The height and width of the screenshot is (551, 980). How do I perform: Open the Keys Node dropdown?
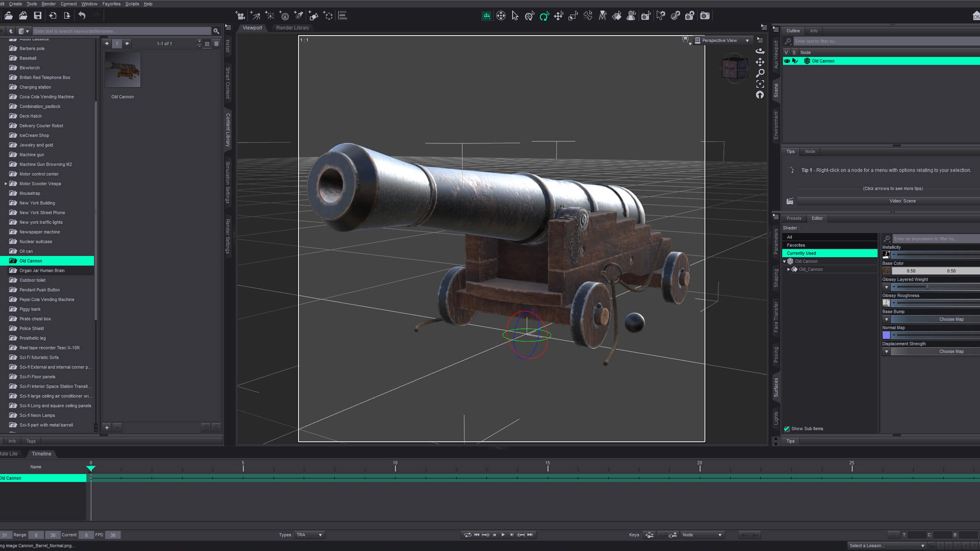702,535
